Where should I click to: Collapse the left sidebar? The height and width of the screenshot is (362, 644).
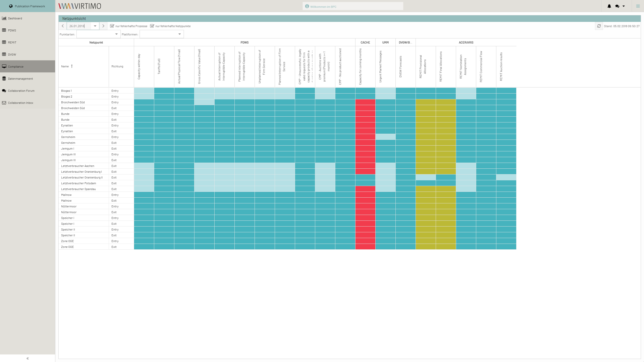[28, 358]
